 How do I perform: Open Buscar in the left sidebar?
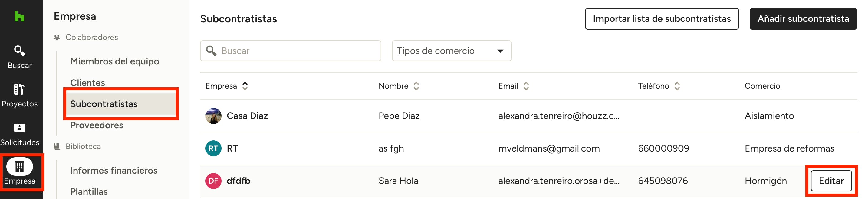click(x=20, y=57)
